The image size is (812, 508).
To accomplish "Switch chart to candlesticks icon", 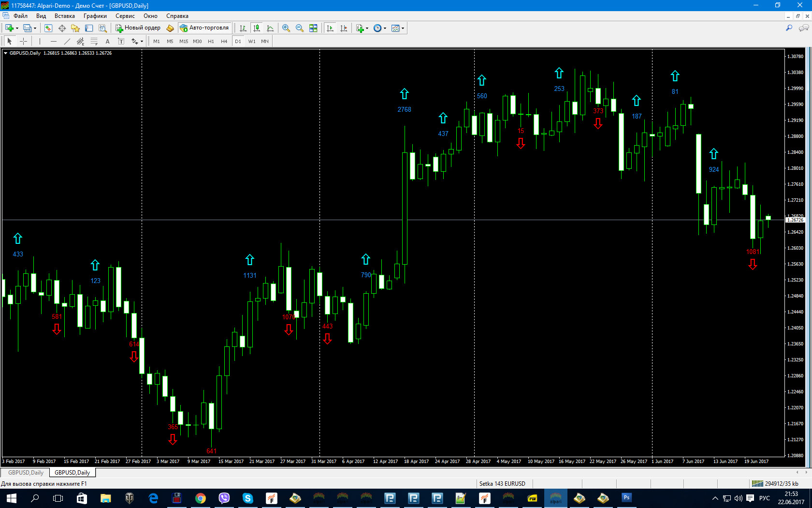I will coord(257,28).
